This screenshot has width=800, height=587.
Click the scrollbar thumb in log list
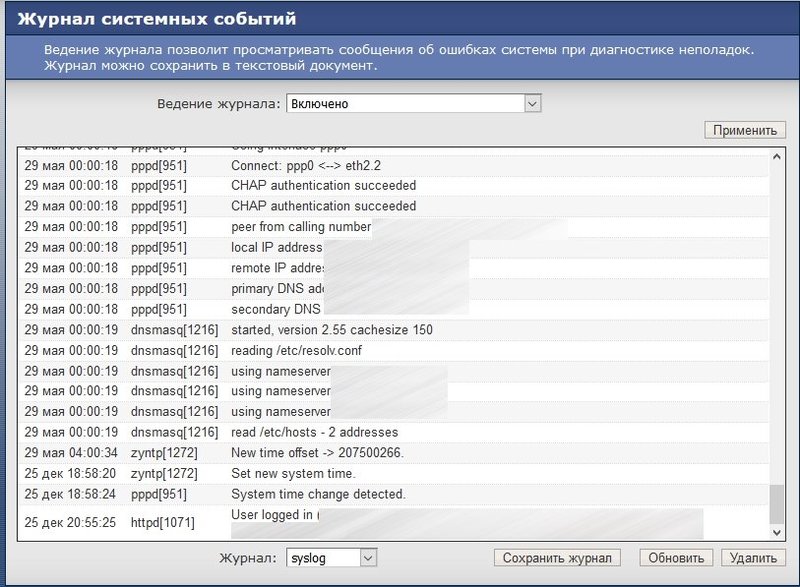click(777, 504)
